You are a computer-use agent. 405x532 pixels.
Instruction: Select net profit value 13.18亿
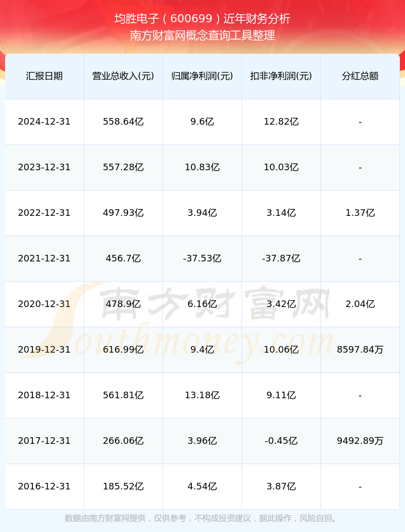pos(202,395)
